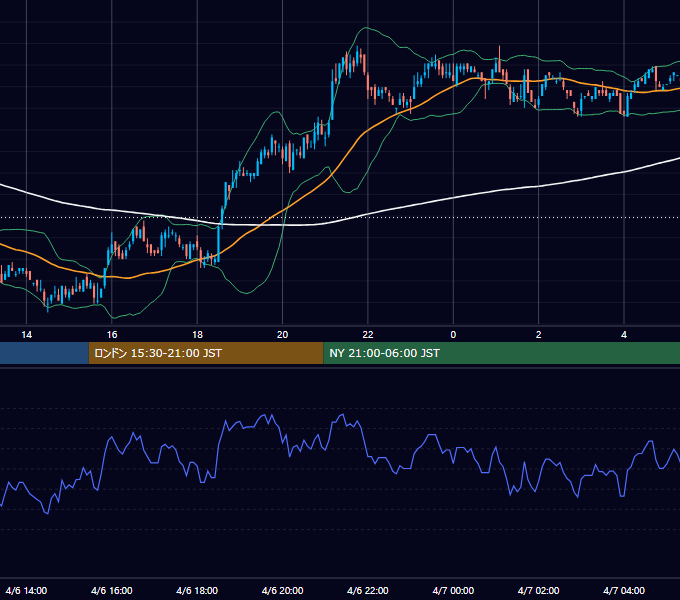The image size is (680, 600).
Task: Click the upper chart time label 16
Action: (112, 335)
